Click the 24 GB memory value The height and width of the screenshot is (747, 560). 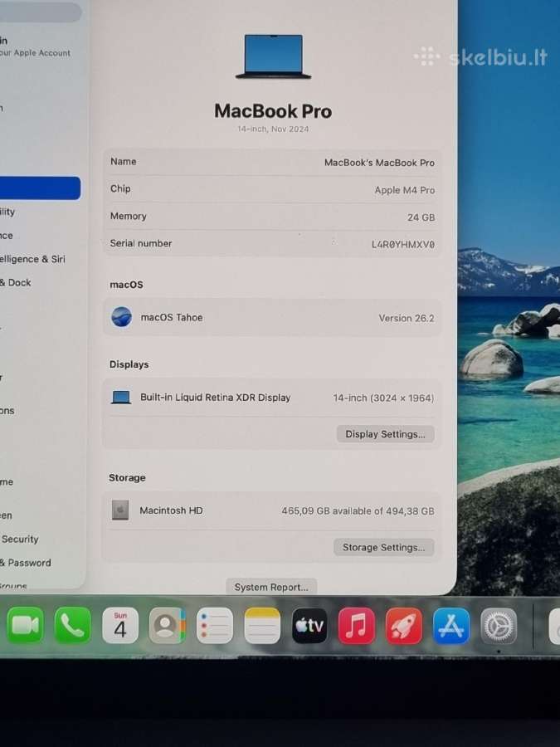click(x=421, y=217)
